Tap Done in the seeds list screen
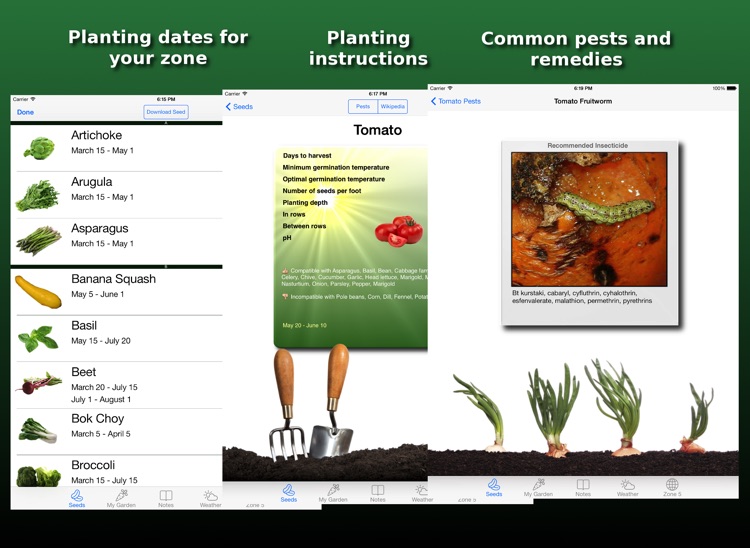 coord(25,112)
